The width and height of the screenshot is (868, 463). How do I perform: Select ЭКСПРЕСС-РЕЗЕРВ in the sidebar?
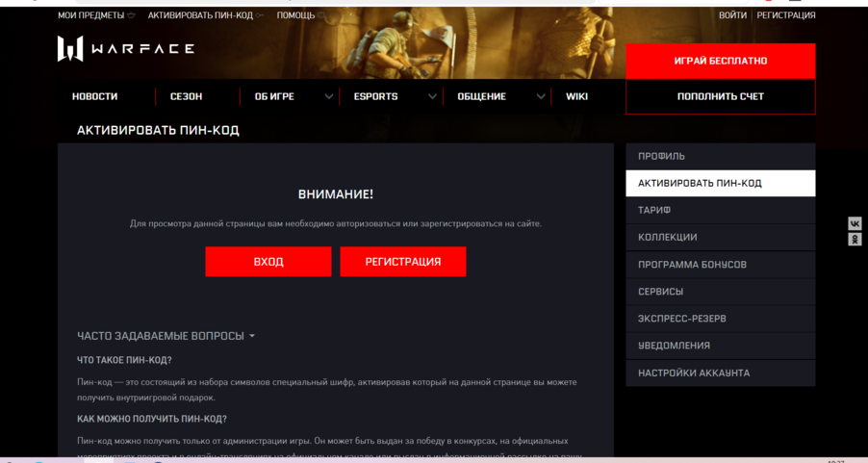[720, 319]
